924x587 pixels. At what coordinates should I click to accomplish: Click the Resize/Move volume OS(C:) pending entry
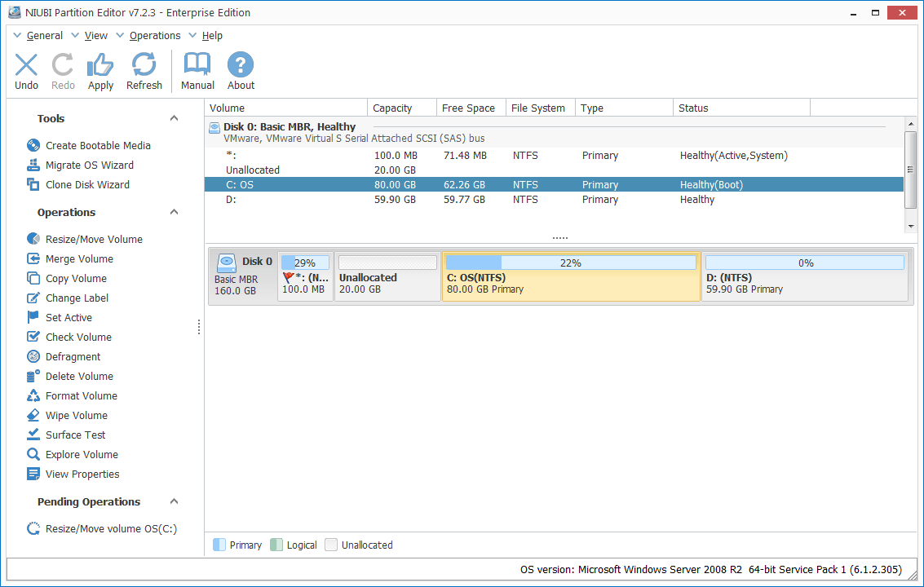coord(112,528)
